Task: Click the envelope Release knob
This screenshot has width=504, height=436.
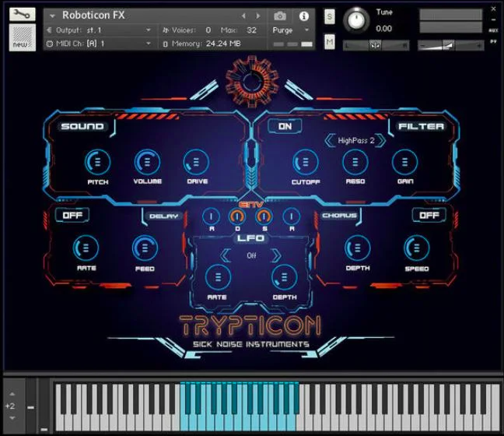Action: click(291, 216)
